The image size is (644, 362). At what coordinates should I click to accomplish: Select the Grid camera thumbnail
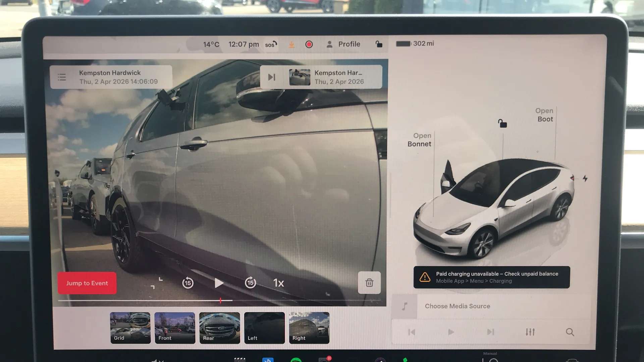[130, 327]
